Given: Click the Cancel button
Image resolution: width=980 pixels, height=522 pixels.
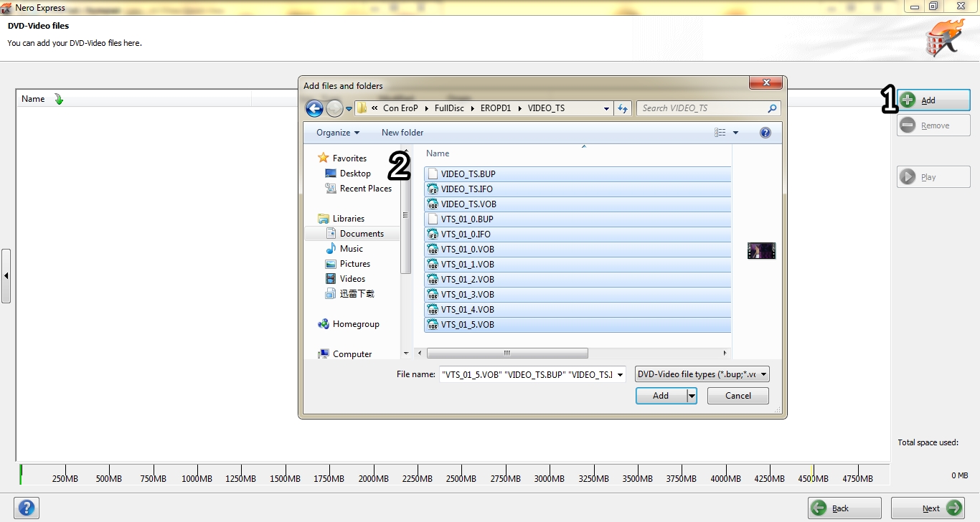Looking at the screenshot, I should (x=738, y=396).
